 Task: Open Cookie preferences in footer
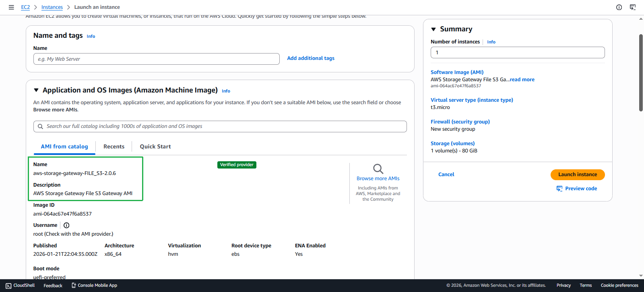(x=619, y=286)
